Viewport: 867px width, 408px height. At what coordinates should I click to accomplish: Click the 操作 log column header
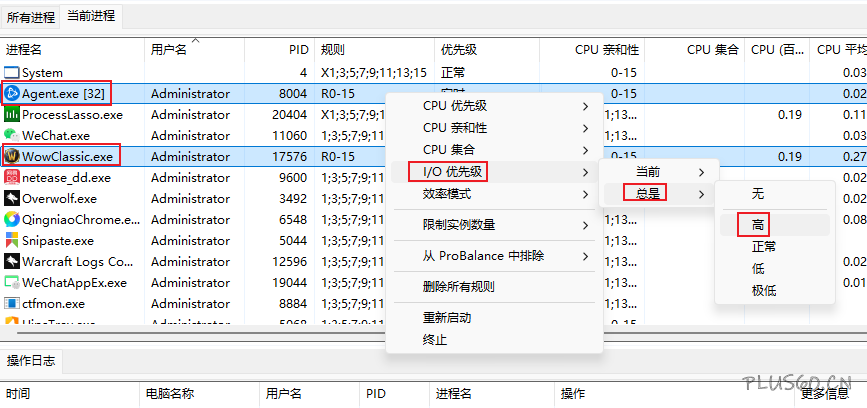[675, 394]
